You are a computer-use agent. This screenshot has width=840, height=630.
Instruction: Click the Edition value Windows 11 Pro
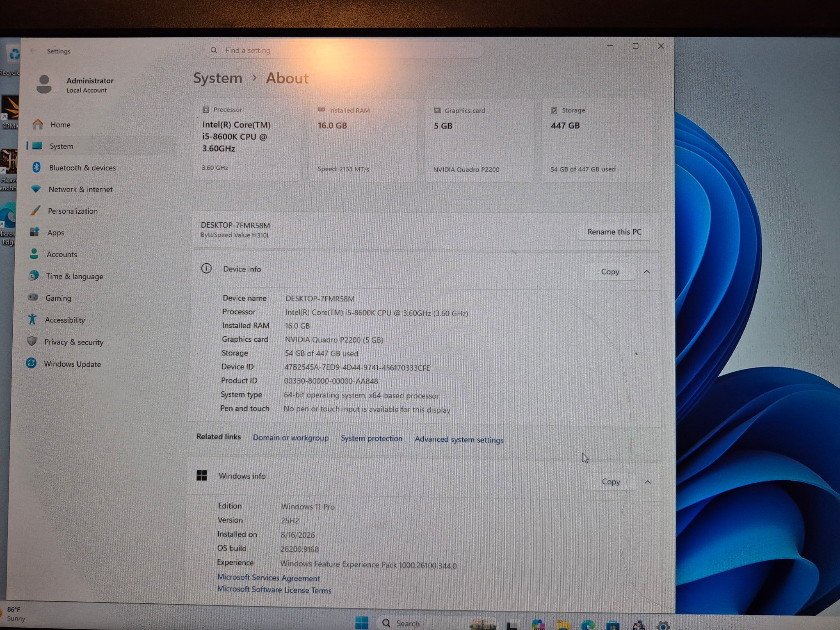(308, 507)
